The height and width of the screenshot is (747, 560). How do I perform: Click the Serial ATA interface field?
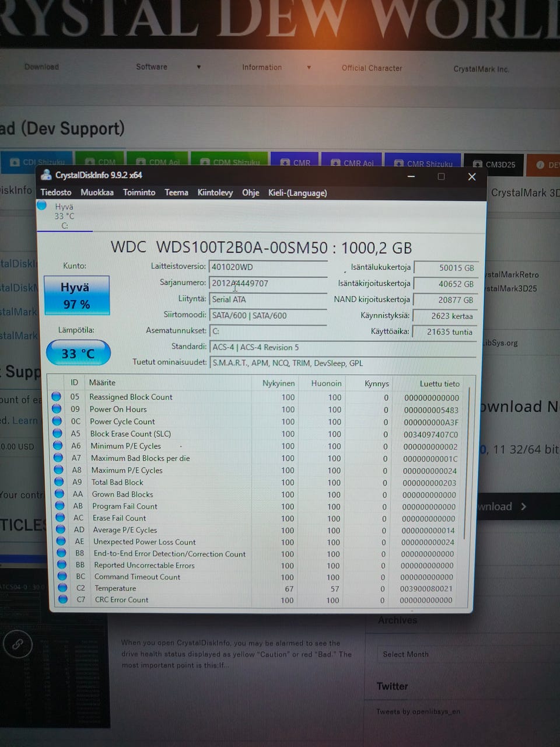click(x=268, y=299)
